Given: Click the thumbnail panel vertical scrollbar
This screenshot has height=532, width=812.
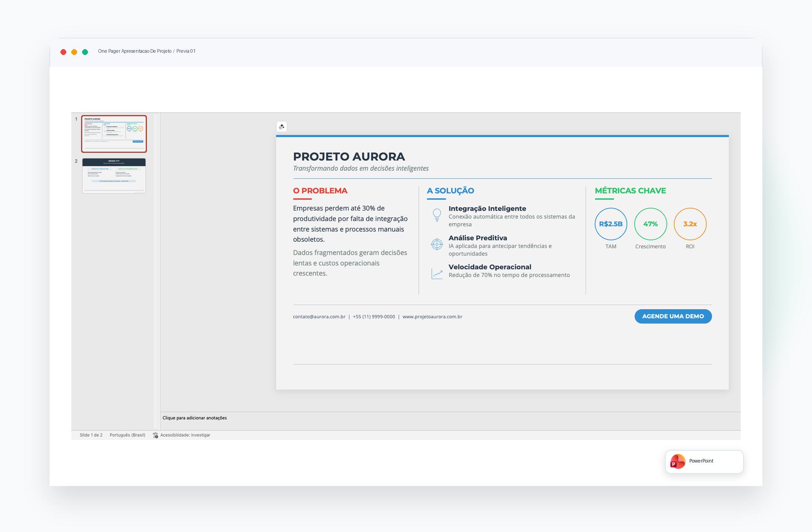Looking at the screenshot, I should (x=156, y=271).
